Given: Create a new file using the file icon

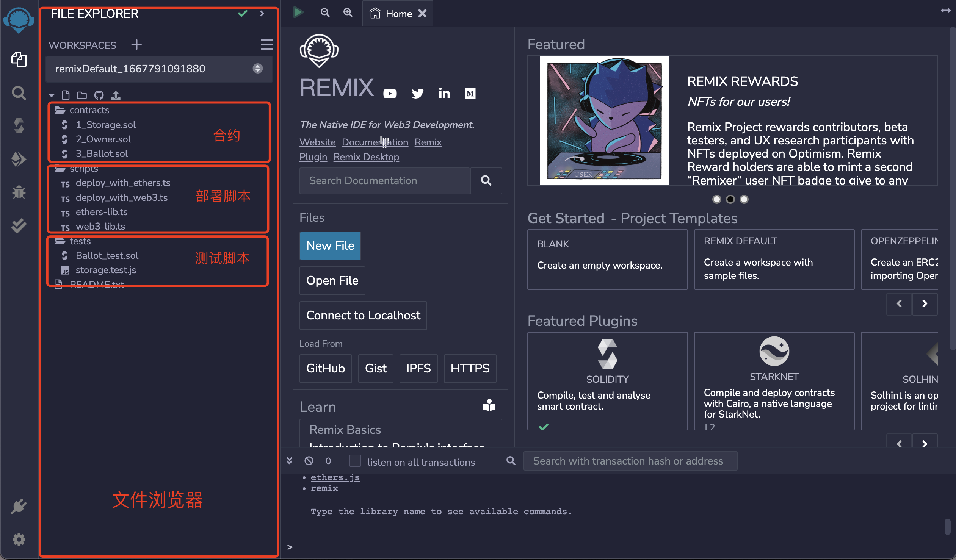Looking at the screenshot, I should click(66, 95).
